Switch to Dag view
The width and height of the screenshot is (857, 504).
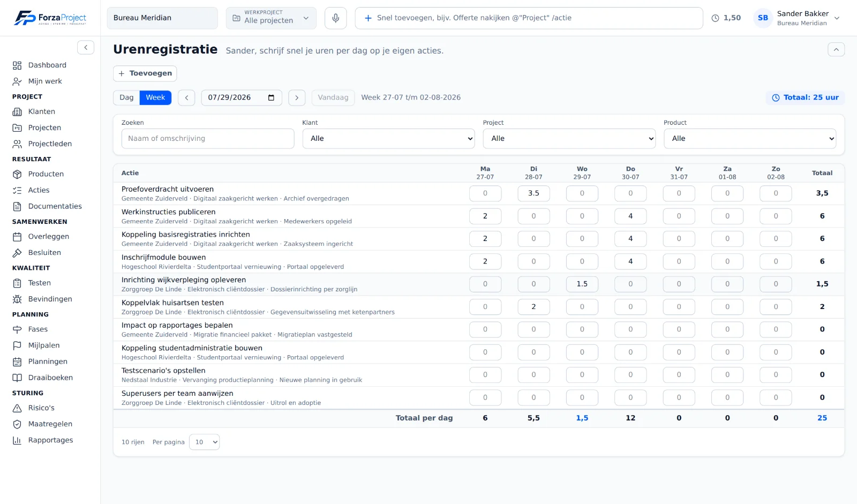tap(126, 97)
